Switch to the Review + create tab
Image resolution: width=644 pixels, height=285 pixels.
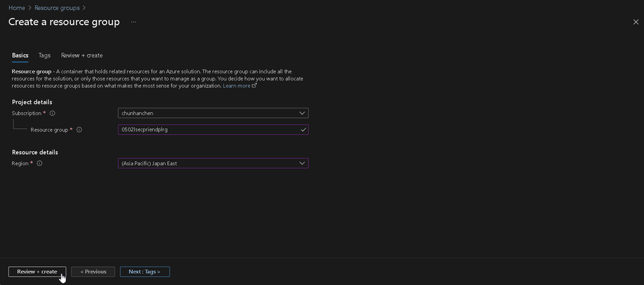coord(82,55)
